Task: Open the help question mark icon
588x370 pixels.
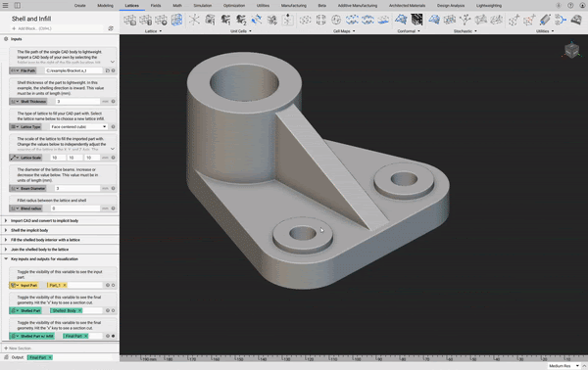Action: click(x=570, y=5)
